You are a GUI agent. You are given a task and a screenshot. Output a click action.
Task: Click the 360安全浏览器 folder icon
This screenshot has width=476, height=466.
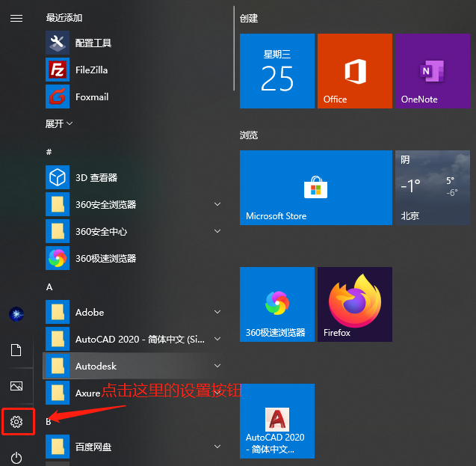click(58, 204)
